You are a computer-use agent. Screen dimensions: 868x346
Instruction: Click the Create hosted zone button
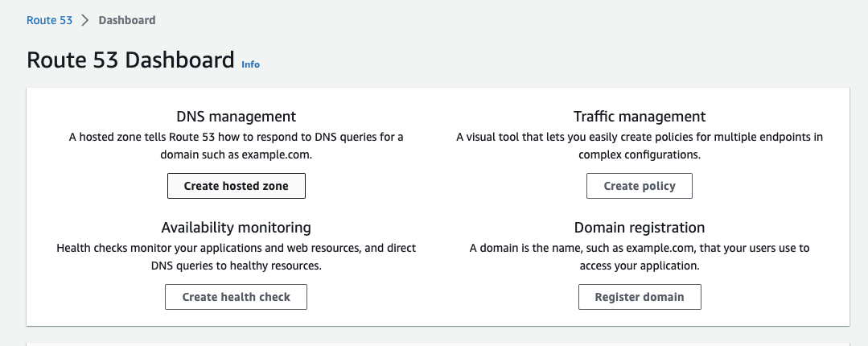237,186
